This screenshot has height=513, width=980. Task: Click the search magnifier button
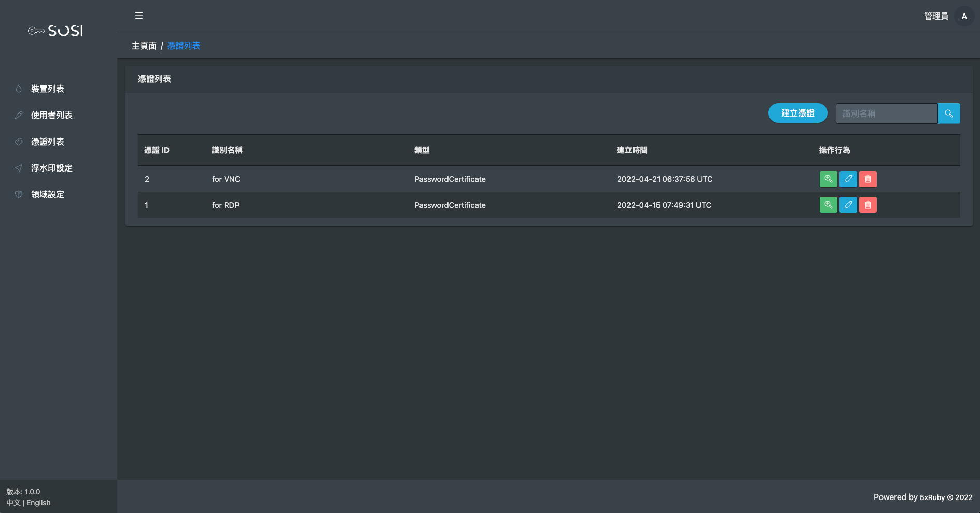949,113
